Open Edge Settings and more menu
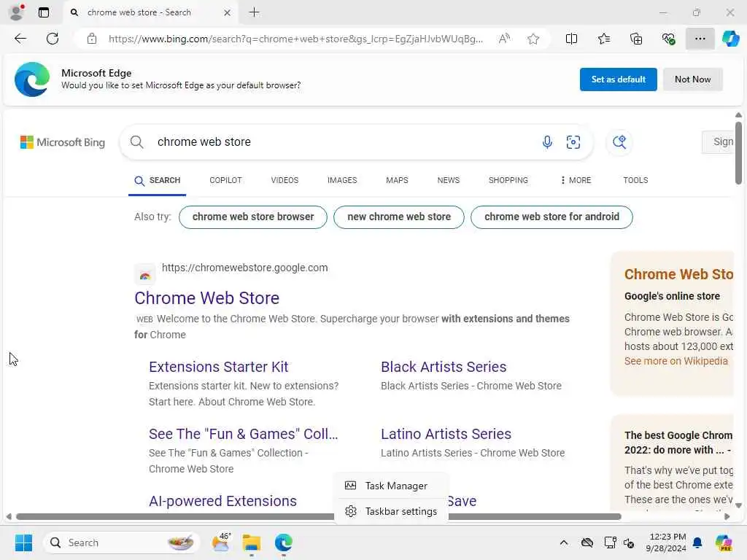This screenshot has height=560, width=747. (x=700, y=39)
